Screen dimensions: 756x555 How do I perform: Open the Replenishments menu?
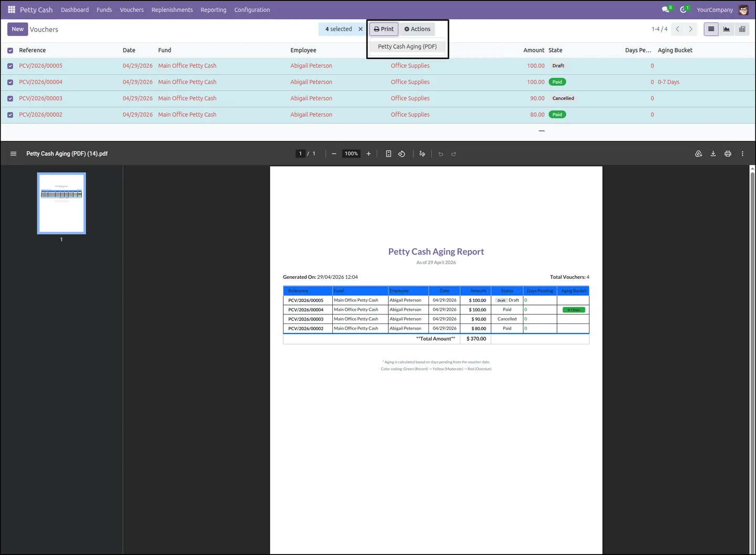pyautogui.click(x=172, y=10)
